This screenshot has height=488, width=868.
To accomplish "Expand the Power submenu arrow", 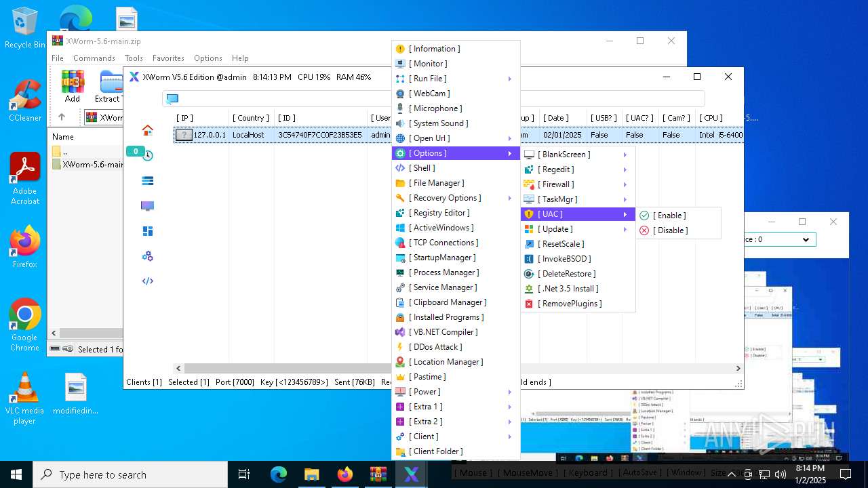I will pos(509,392).
